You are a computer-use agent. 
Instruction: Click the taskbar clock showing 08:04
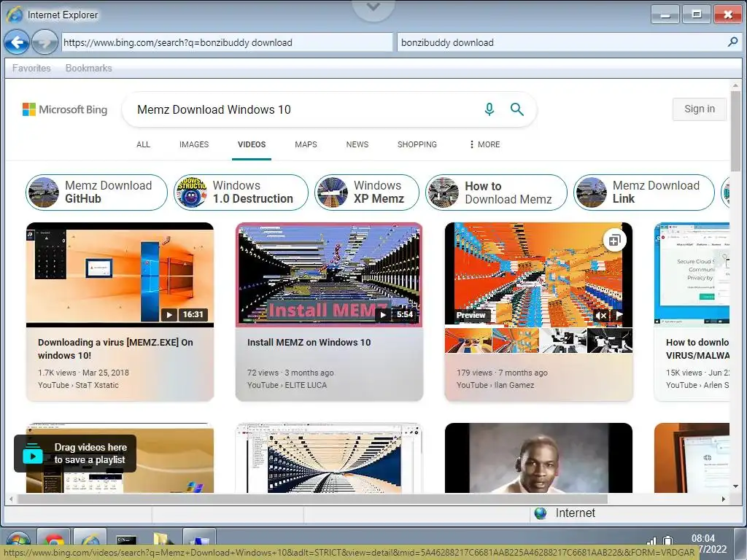(x=703, y=539)
